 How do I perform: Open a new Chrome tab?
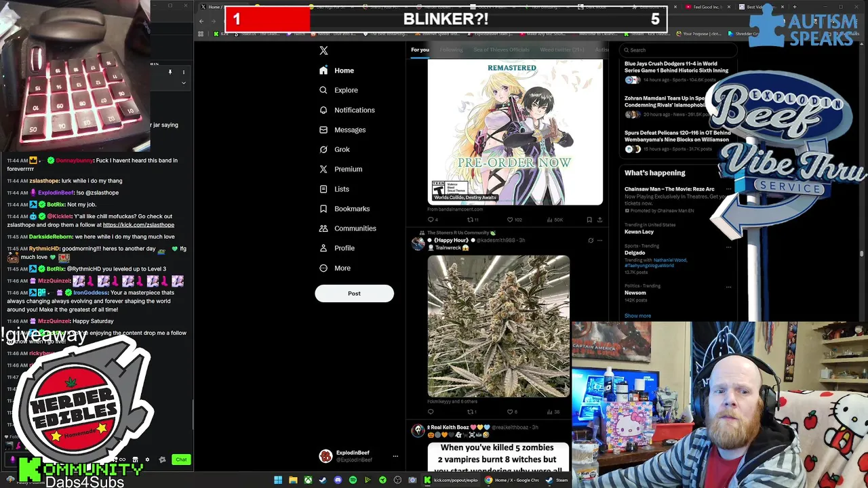pyautogui.click(x=794, y=7)
